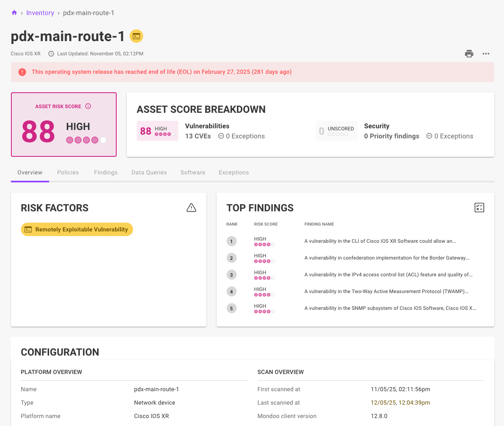The image size is (504, 426).
Task: Click the clock icon beside Last Updated
Action: 51,54
